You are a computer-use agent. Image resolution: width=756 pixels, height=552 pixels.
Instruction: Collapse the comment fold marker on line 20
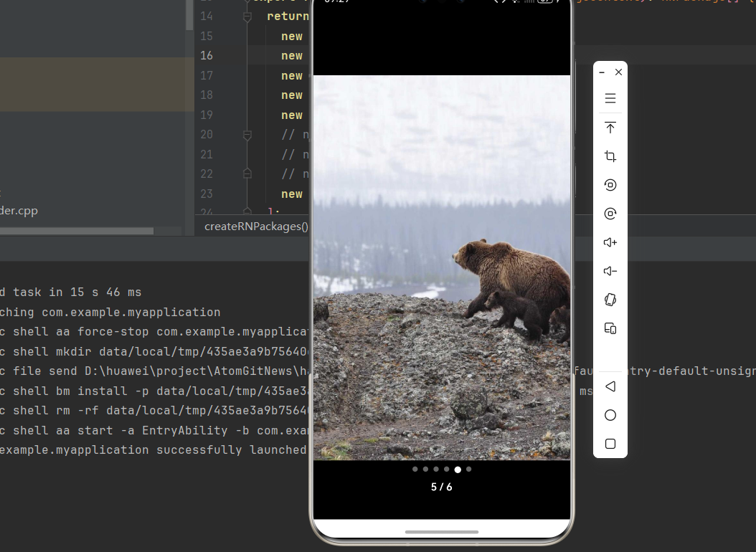pos(247,135)
